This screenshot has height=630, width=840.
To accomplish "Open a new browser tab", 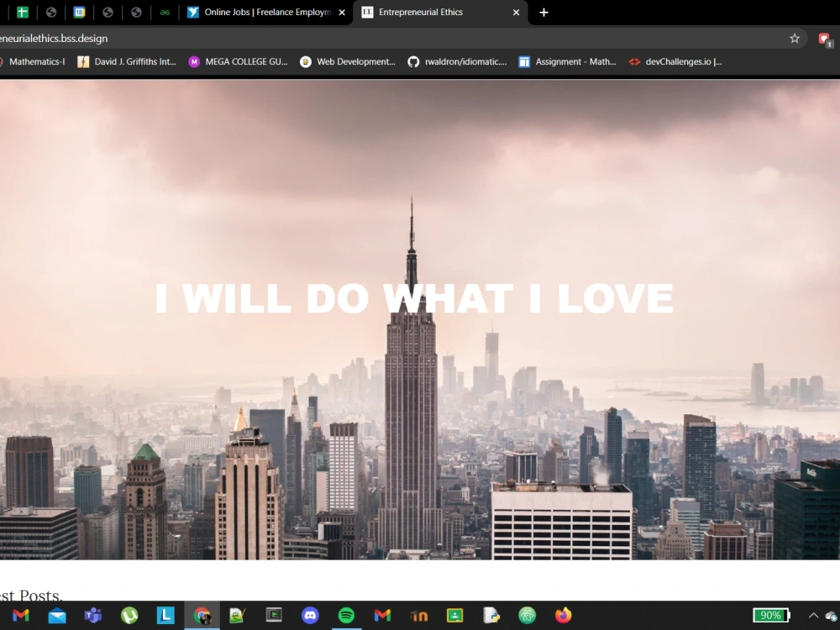I will tap(543, 13).
